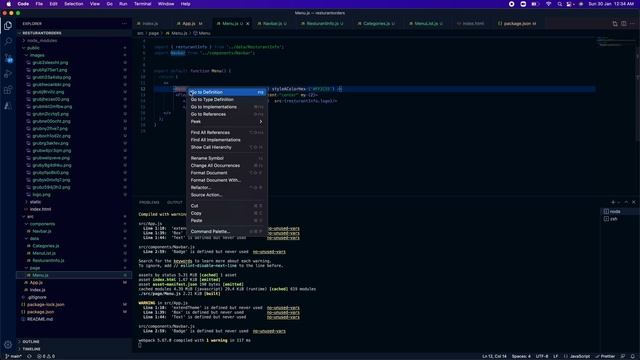Viewport: 640px width, 360px height.
Task: Open the Source Control view icon
Action: pyautogui.click(x=8, y=58)
